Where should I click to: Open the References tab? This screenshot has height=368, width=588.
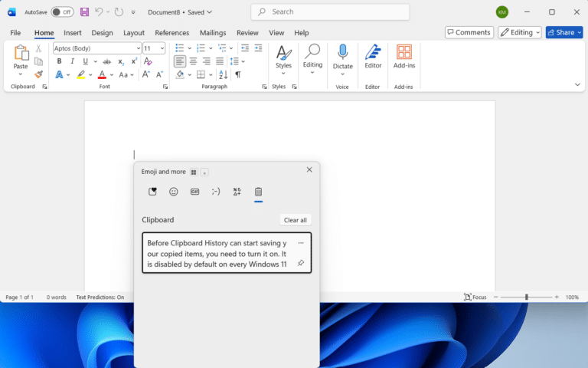click(x=171, y=33)
